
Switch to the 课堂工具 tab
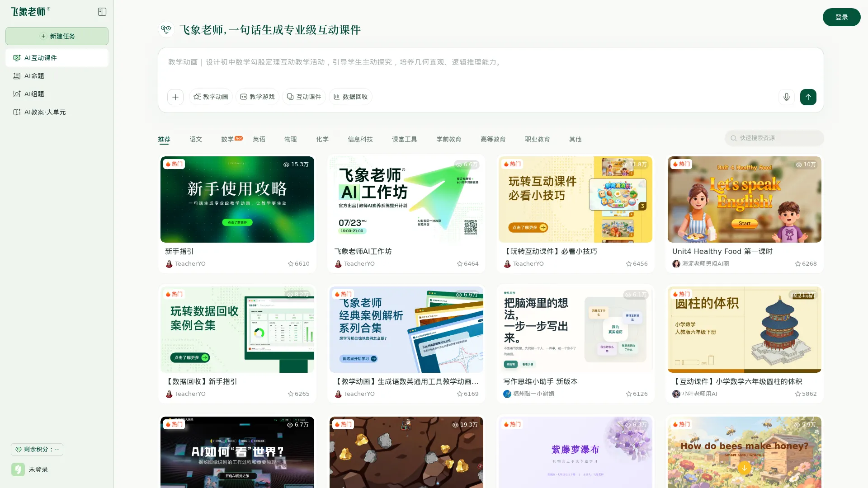pos(405,139)
